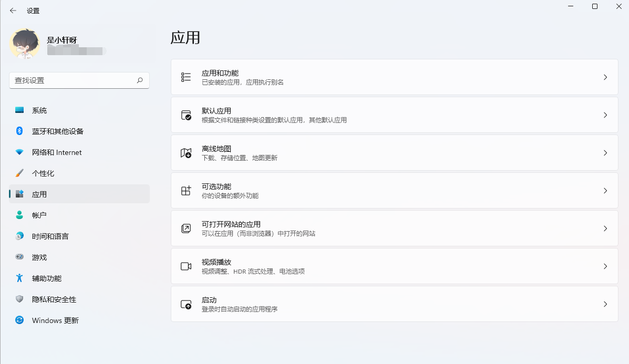This screenshot has height=364, width=629.
Task: Click the 可打开网站的应用 icon
Action: [x=185, y=228]
